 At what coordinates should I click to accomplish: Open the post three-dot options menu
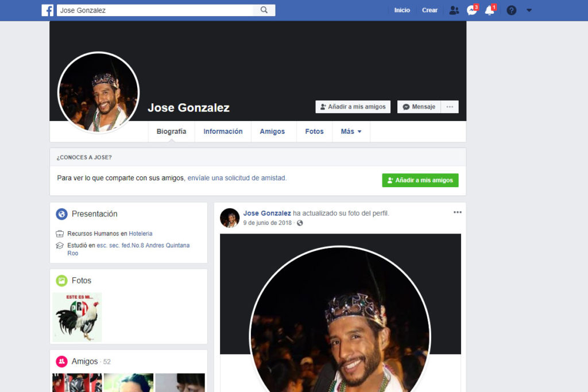point(458,212)
